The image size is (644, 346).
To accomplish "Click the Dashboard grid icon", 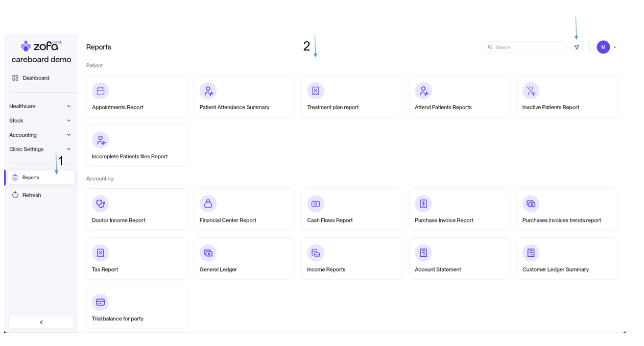I will [15, 78].
